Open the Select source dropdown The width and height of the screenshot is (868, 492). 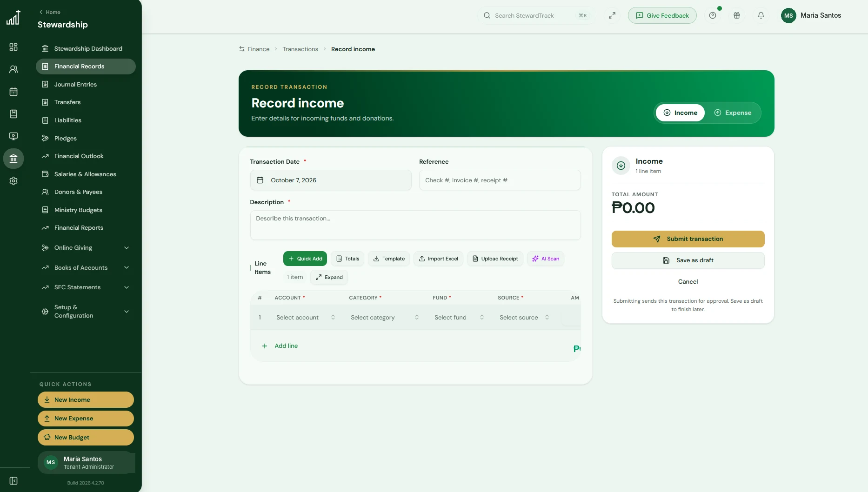(524, 317)
